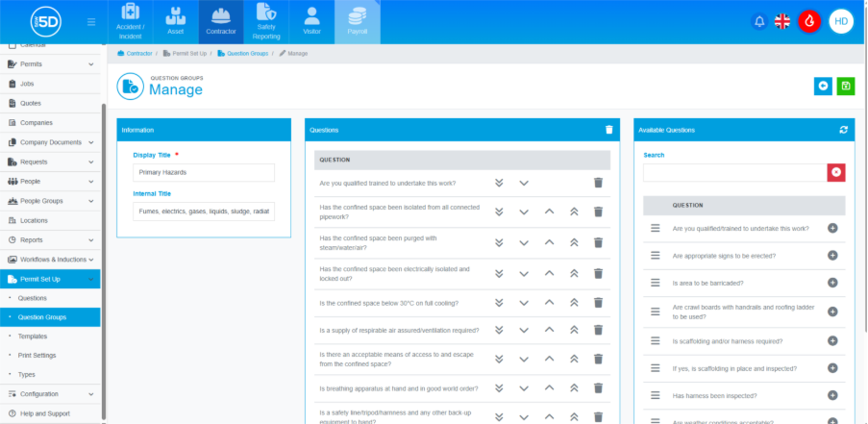Click the HD user avatar
This screenshot has height=424, width=868.
click(841, 21)
